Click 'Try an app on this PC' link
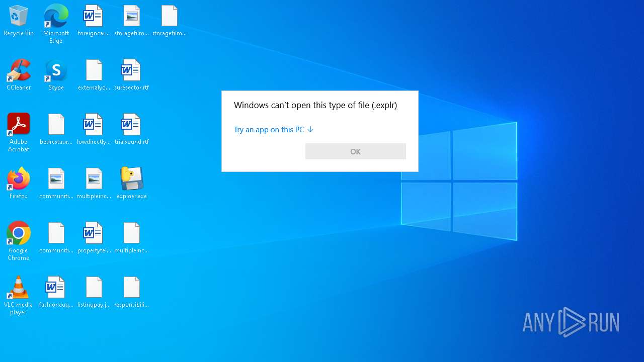 274,130
